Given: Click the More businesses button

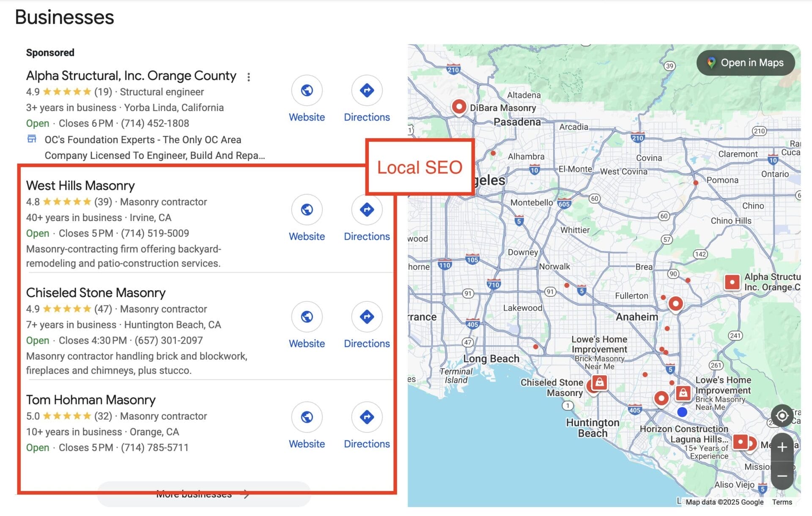Looking at the screenshot, I should pyautogui.click(x=203, y=494).
